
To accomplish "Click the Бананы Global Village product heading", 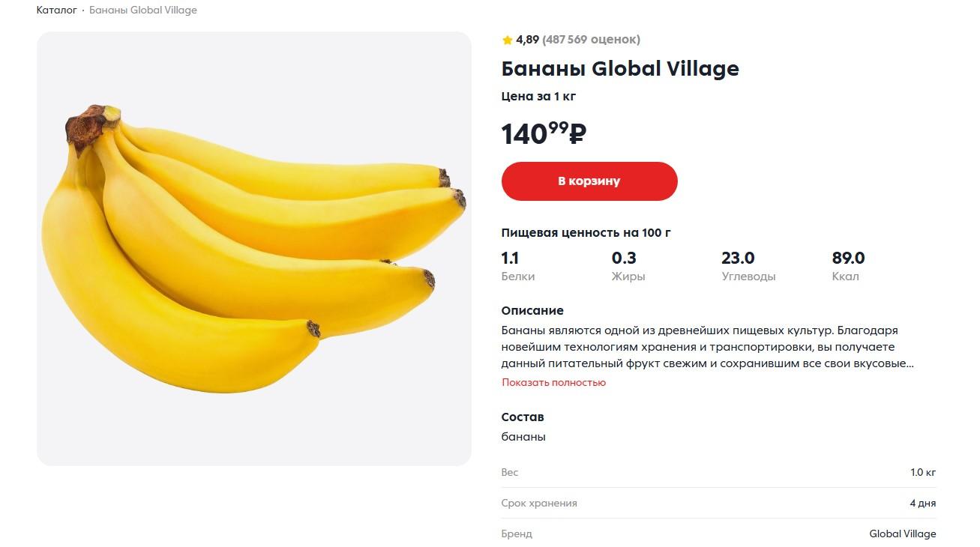I will (620, 69).
